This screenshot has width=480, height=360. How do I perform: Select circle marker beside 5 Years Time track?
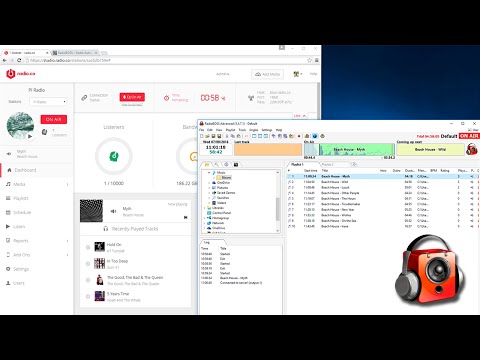pos(88,296)
